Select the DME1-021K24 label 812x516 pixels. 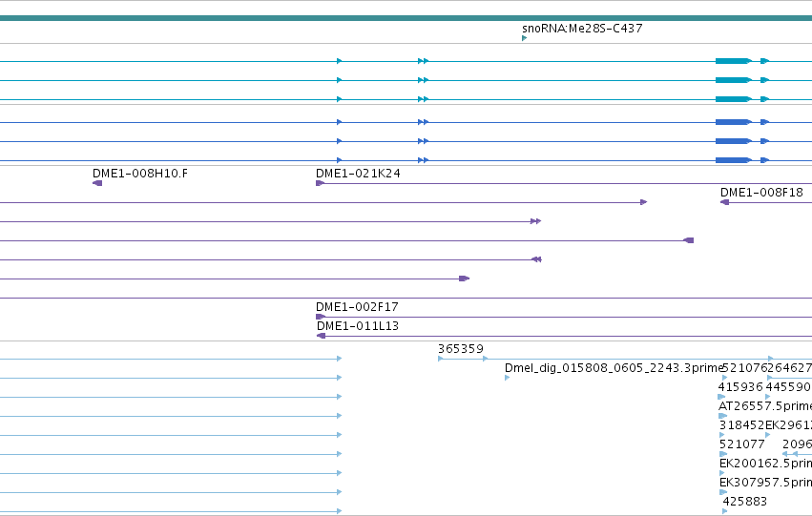358,174
